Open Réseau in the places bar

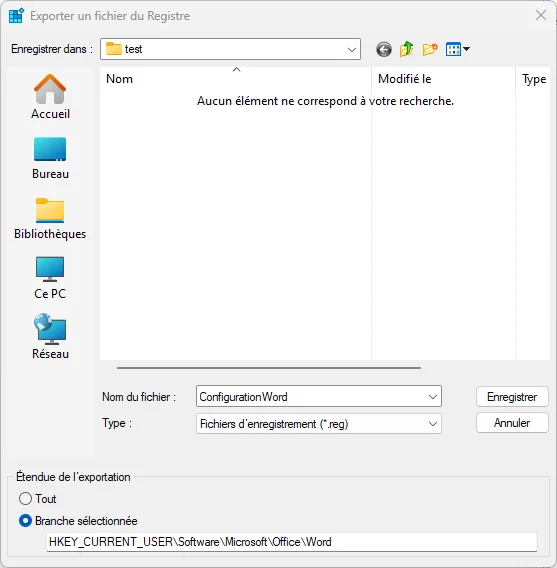click(x=50, y=337)
